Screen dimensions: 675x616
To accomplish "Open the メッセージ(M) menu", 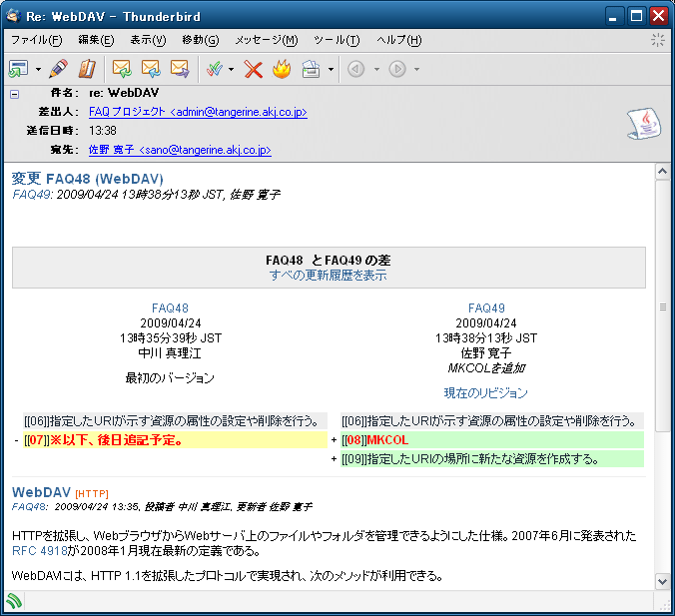I will pyautogui.click(x=266, y=40).
